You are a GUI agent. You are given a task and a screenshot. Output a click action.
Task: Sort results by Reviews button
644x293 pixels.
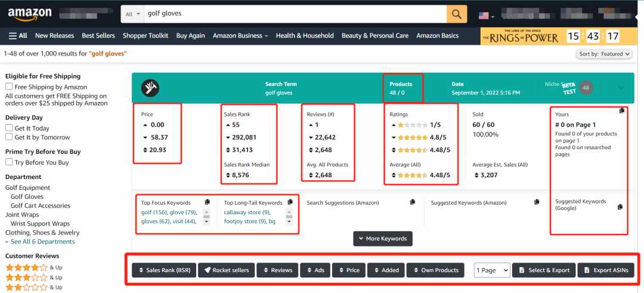pyautogui.click(x=278, y=270)
